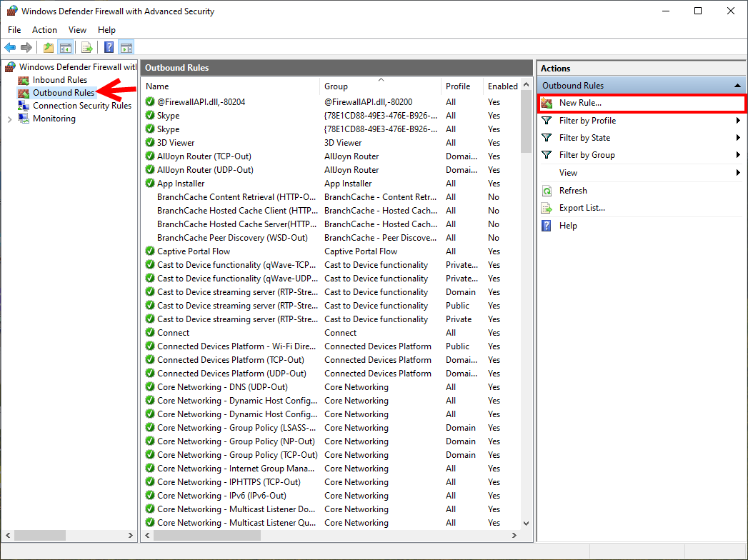This screenshot has height=560, width=748.
Task: Click the Back arrow toolbar icon
Action: pyautogui.click(x=10, y=47)
